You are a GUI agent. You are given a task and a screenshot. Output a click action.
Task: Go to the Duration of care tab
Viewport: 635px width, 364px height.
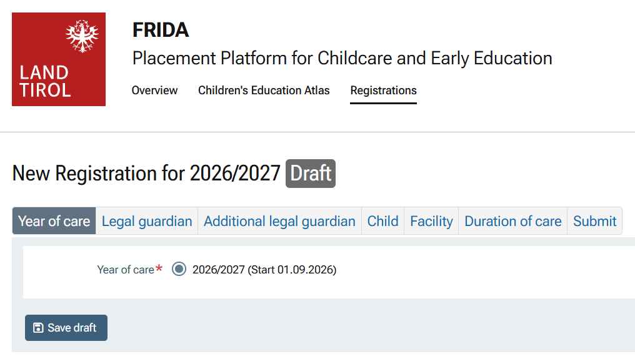click(x=512, y=221)
